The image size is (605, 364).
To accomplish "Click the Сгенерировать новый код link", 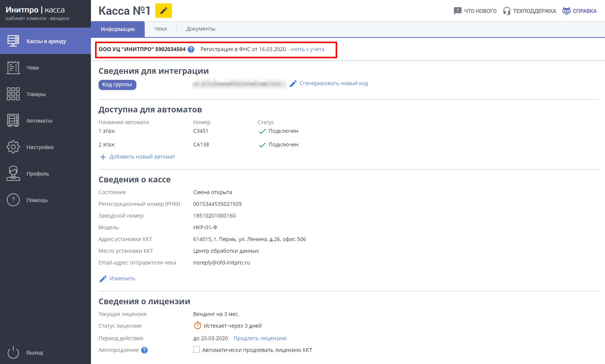I will (334, 83).
